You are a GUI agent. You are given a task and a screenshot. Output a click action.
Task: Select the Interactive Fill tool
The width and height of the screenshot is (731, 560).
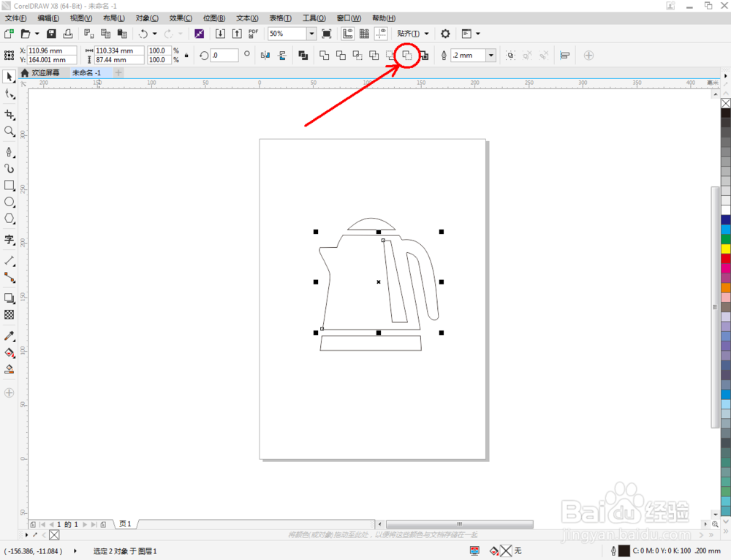10,352
